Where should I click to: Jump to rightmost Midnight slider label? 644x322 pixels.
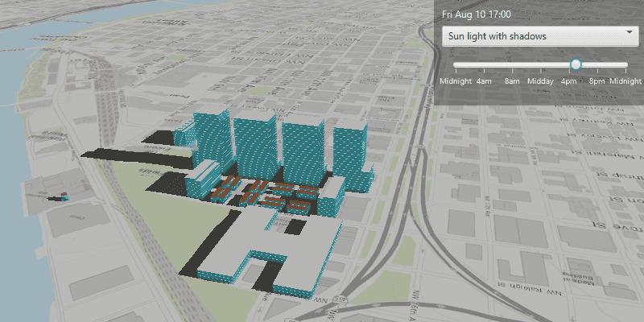pyautogui.click(x=625, y=81)
